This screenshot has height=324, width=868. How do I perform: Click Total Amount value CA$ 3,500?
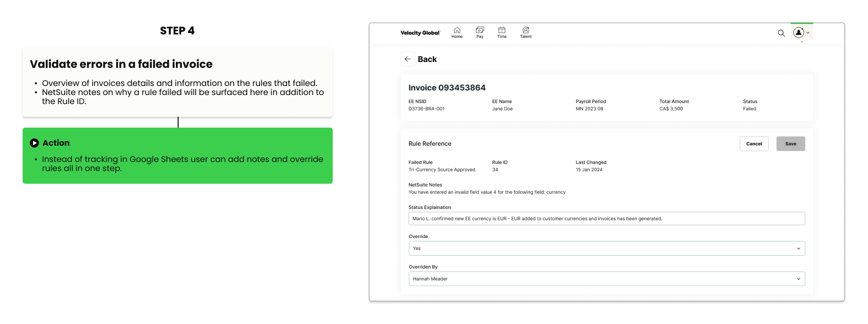pos(671,109)
